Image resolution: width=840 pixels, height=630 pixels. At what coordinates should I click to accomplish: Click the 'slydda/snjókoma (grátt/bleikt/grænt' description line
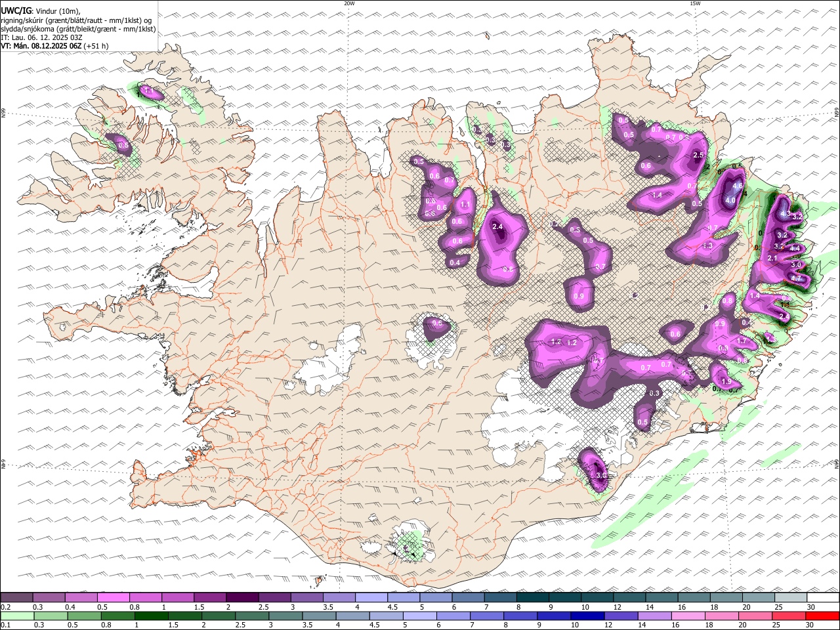(78, 29)
